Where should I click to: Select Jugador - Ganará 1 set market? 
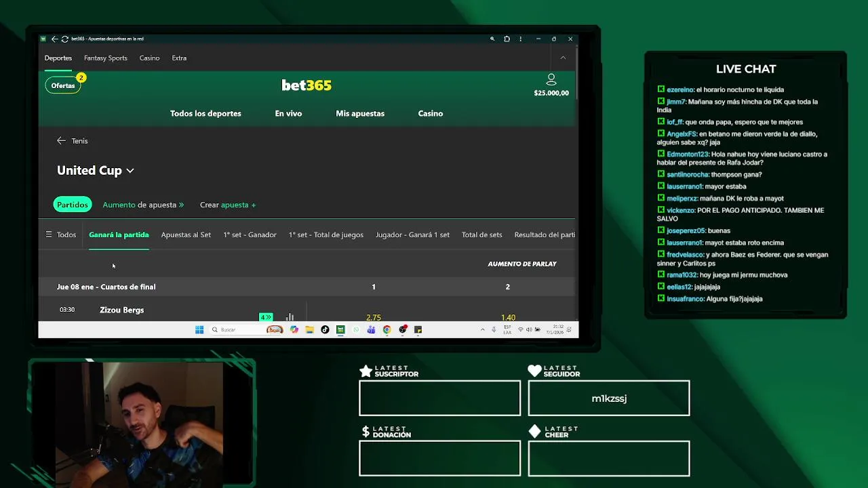click(412, 235)
